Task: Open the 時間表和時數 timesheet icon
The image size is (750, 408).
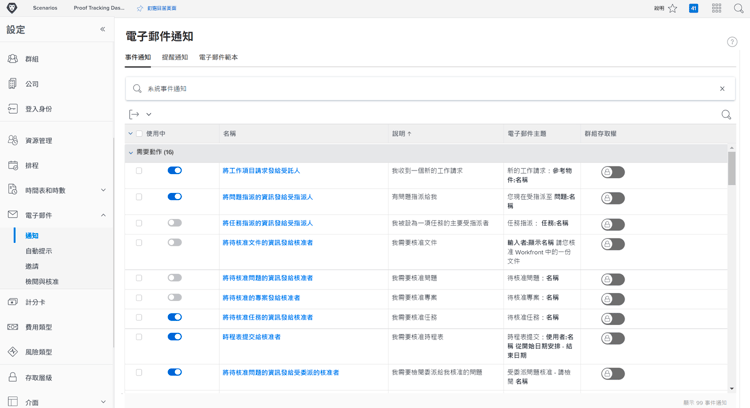Action: (13, 189)
